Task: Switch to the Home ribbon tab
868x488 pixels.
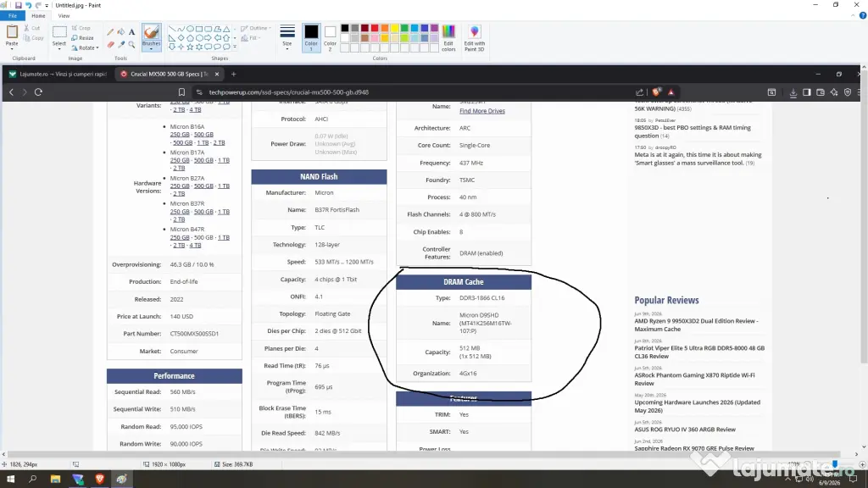Action: 38,16
